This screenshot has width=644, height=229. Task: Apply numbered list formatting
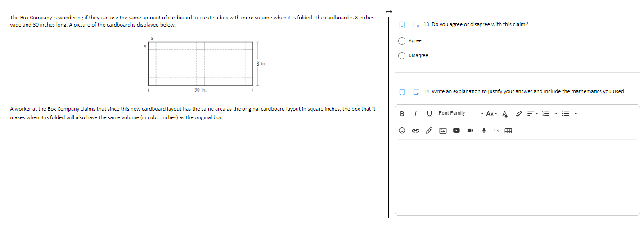tap(546, 113)
